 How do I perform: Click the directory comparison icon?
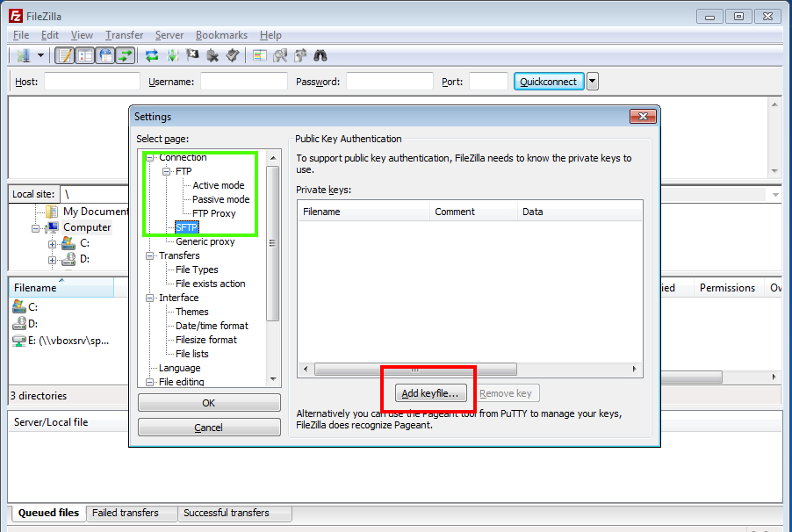click(x=280, y=56)
